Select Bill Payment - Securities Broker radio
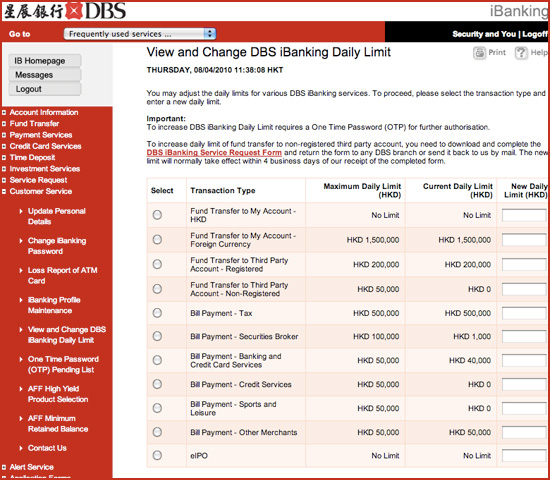550x480 pixels. point(157,336)
